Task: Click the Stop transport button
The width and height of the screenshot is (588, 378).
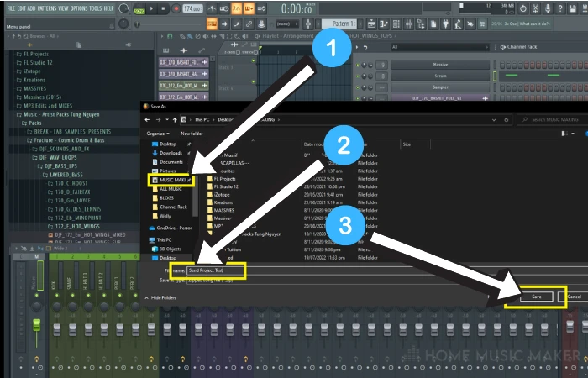Action: pyautogui.click(x=164, y=8)
